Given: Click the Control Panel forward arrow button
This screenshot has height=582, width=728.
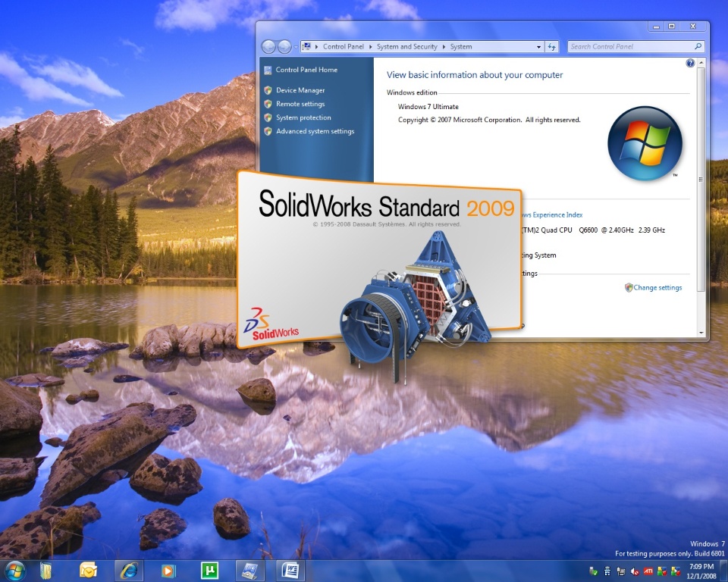Looking at the screenshot, I should (x=284, y=46).
